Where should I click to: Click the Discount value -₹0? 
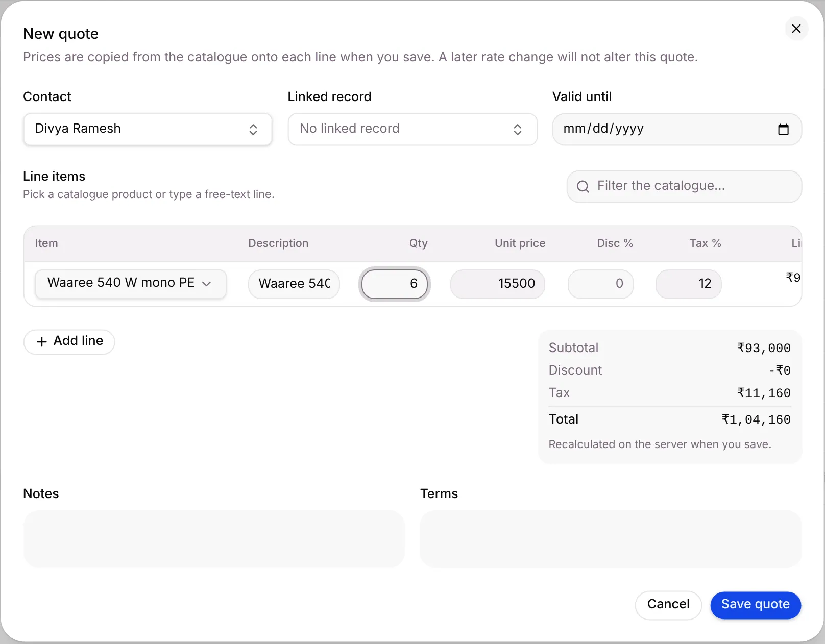click(x=780, y=370)
